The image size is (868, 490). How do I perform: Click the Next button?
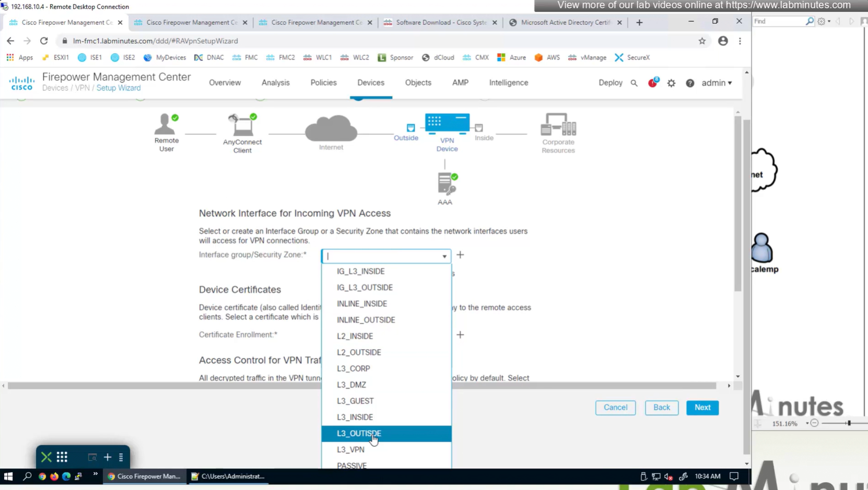coord(702,408)
